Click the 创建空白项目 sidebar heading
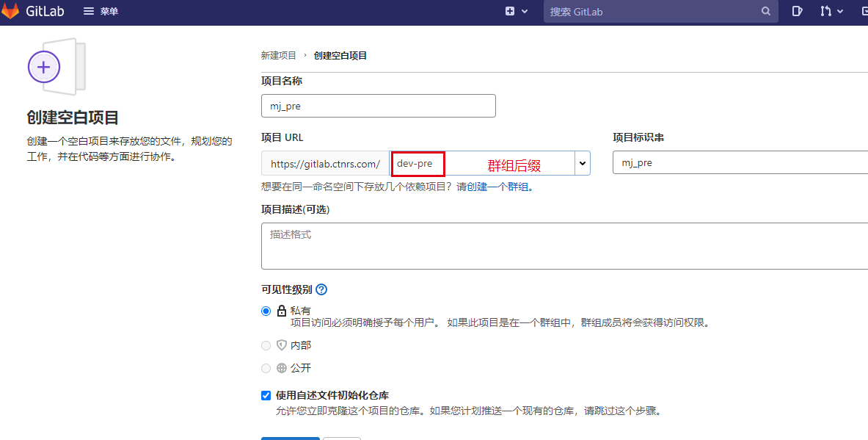 [x=73, y=118]
